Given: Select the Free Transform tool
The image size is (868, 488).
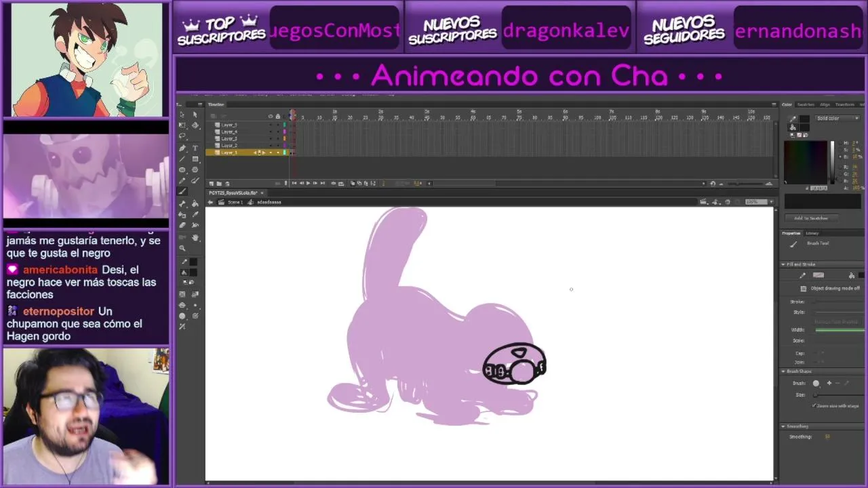Looking at the screenshot, I should point(182,125).
